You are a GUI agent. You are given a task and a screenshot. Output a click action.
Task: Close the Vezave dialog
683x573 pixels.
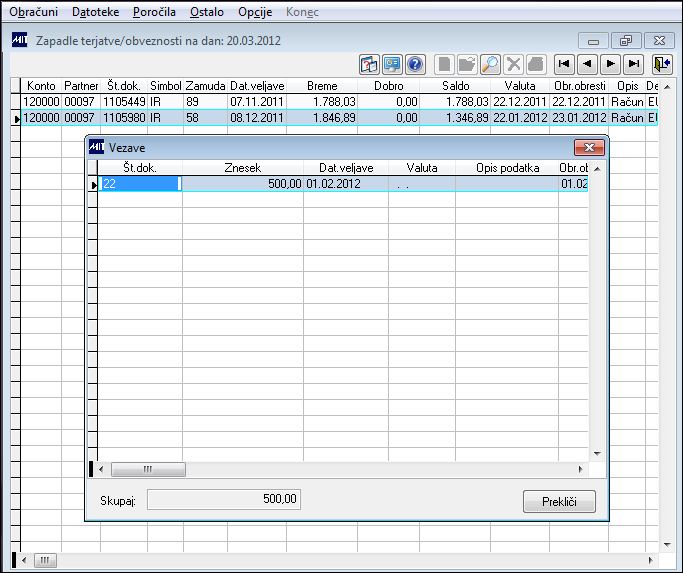589,148
